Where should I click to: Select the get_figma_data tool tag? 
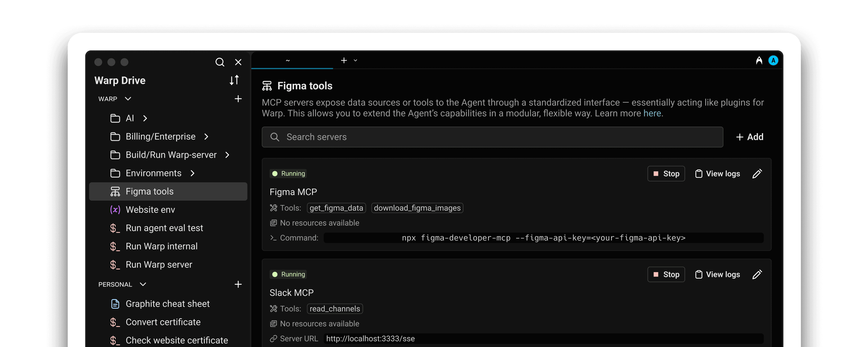point(336,208)
